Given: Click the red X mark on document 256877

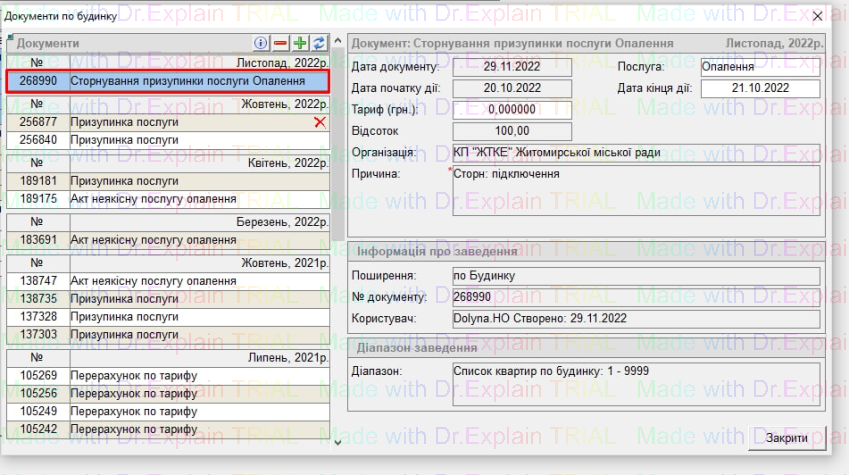Looking at the screenshot, I should [320, 122].
